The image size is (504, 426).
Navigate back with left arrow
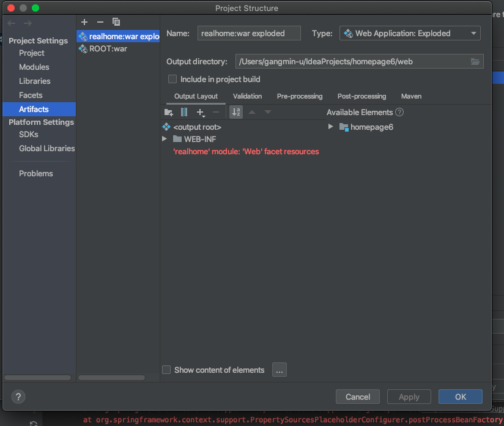[12, 23]
